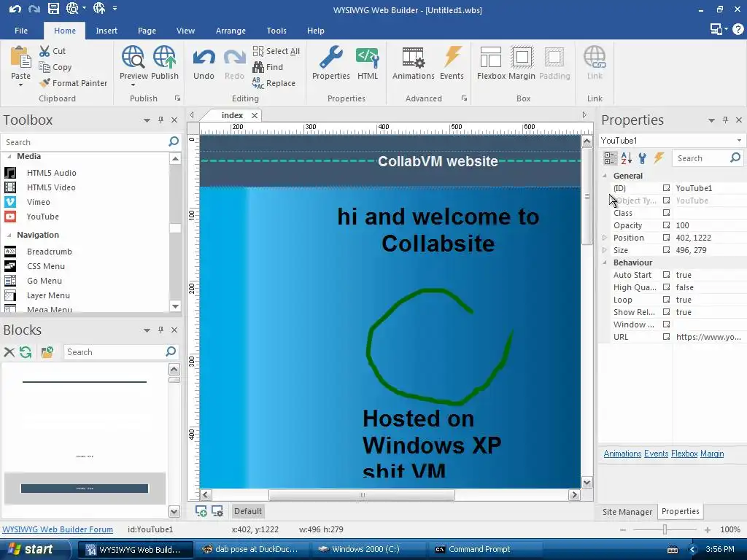
Task: Click the Copy icon in ribbon
Action: click(x=44, y=67)
